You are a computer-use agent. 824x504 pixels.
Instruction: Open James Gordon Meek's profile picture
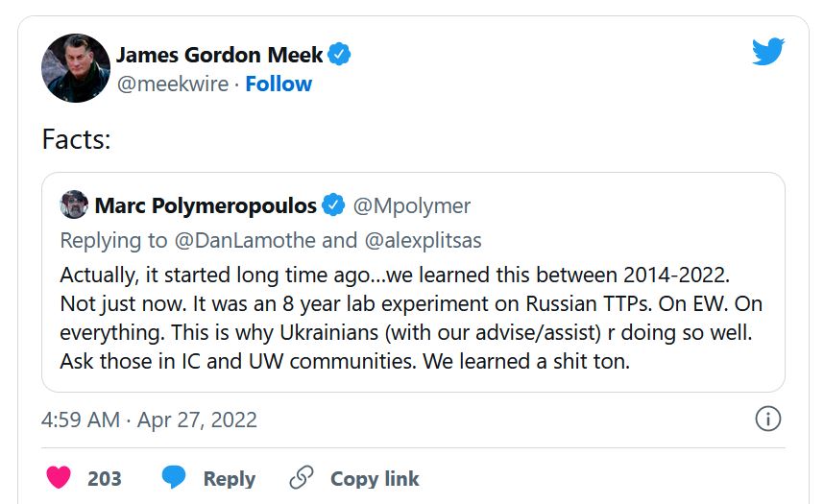[75, 68]
